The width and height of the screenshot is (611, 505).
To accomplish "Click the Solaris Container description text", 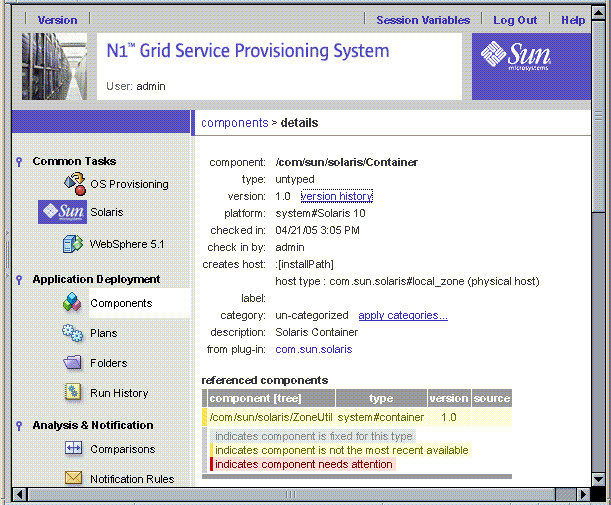I will click(x=316, y=332).
